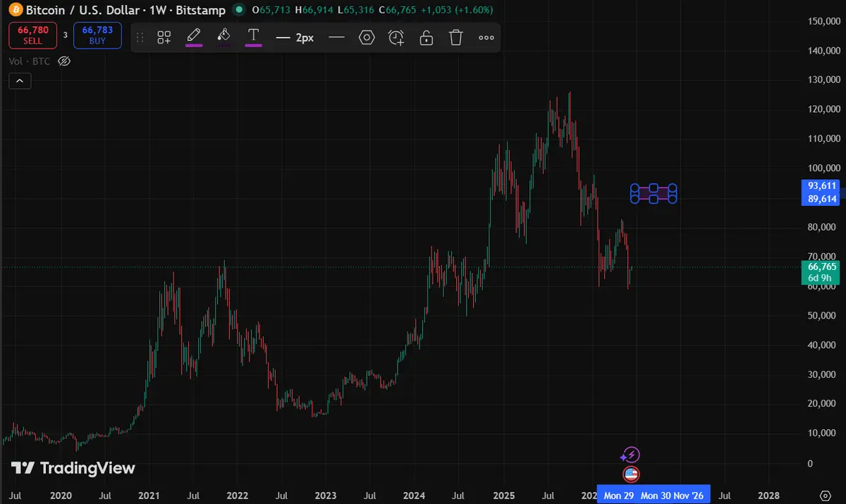846x504 pixels.
Task: Toggle visibility of the Vol BTC indicator
Action: (64, 61)
